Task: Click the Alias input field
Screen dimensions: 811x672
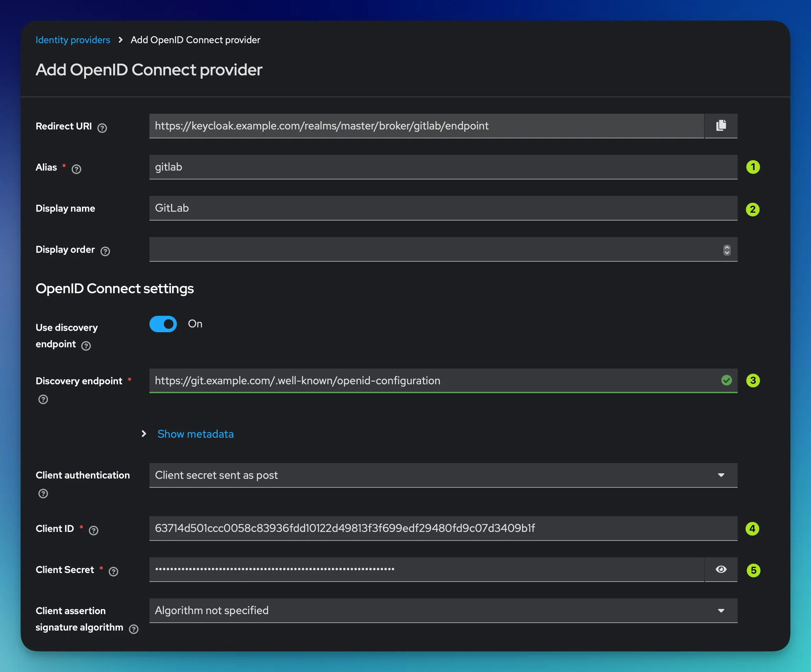Action: [x=441, y=167]
